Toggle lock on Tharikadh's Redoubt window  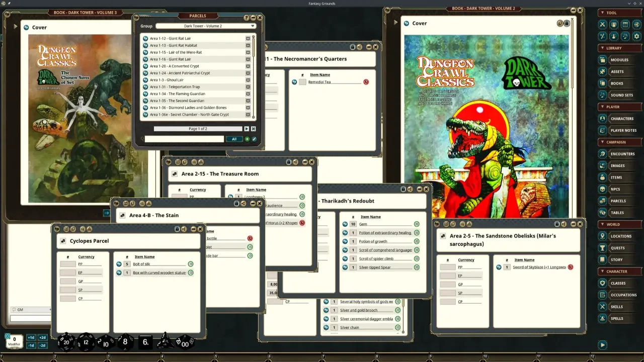coord(403,189)
